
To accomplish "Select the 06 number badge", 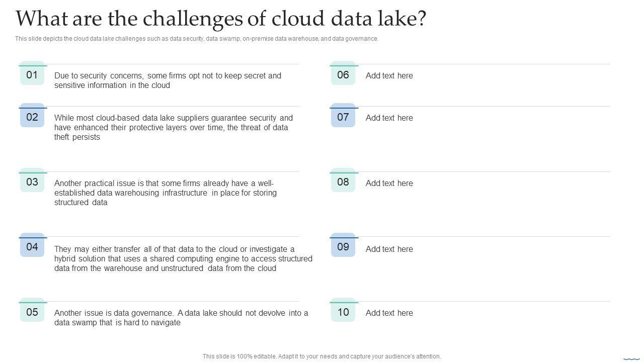I will point(343,74).
